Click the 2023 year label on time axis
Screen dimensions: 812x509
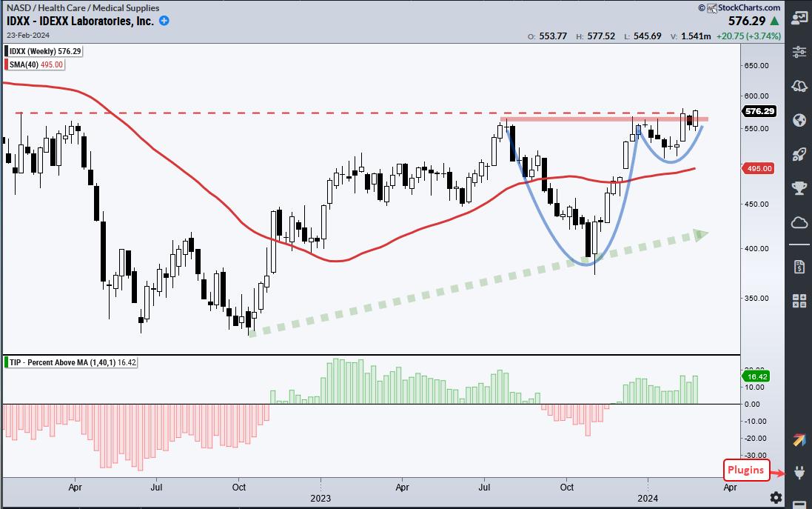tap(320, 499)
